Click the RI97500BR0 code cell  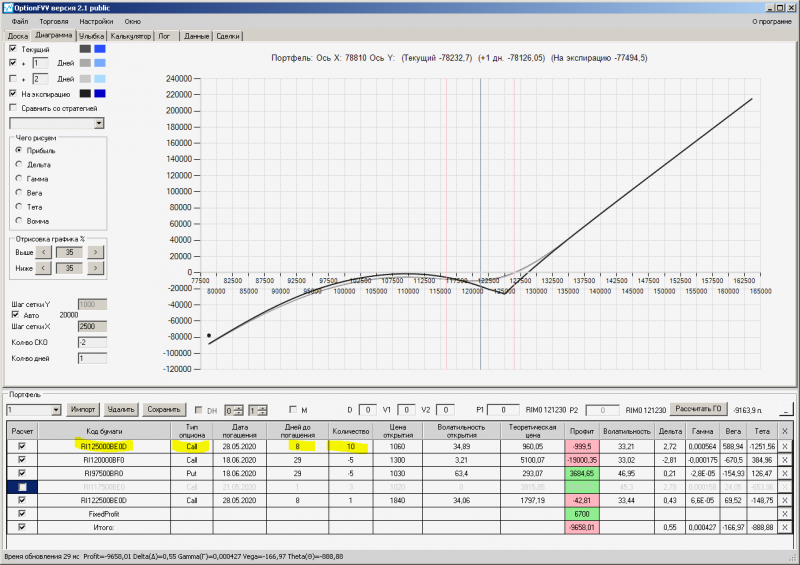[104, 473]
